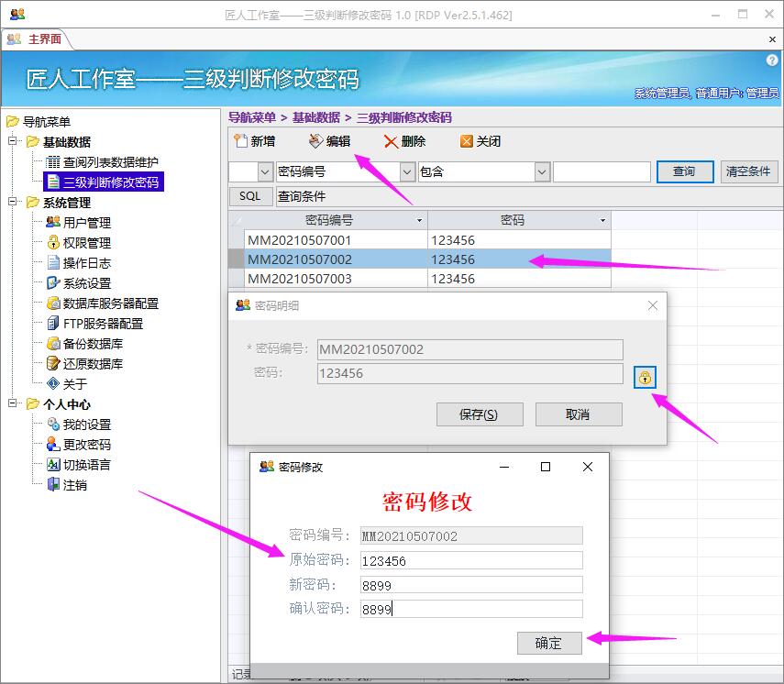Click the 删除 red X icon
784x684 pixels.
point(391,142)
